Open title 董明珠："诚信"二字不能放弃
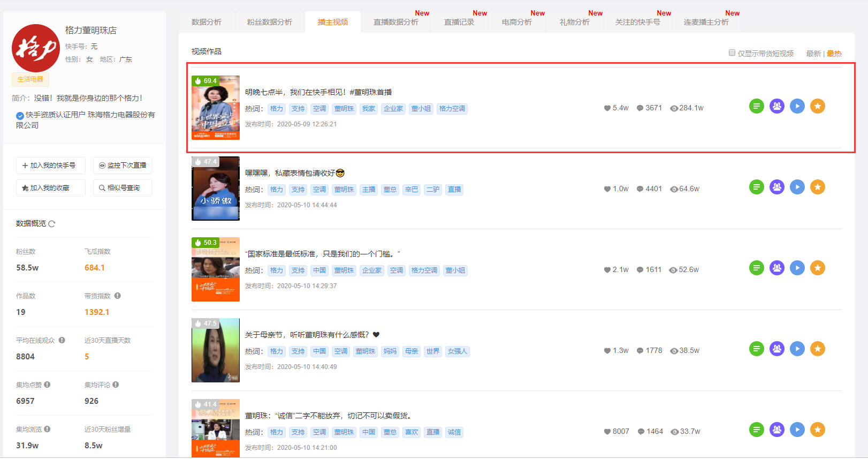 [328, 416]
